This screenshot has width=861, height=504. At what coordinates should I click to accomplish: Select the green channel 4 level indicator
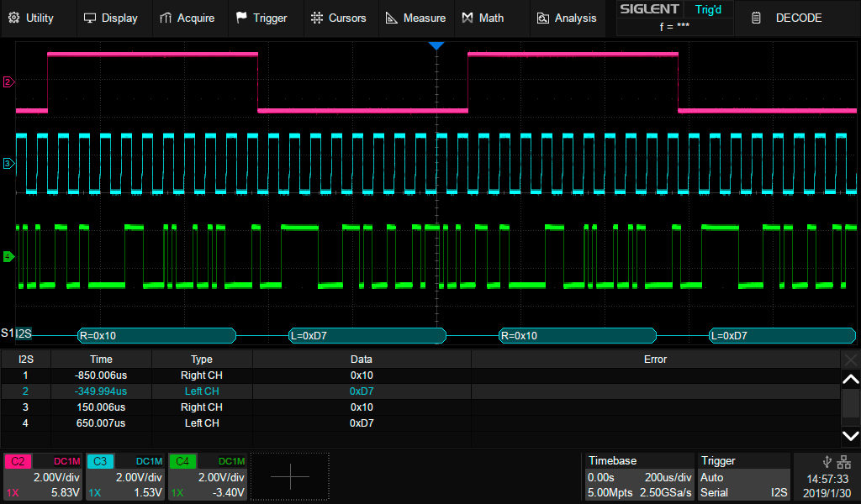(x=8, y=256)
